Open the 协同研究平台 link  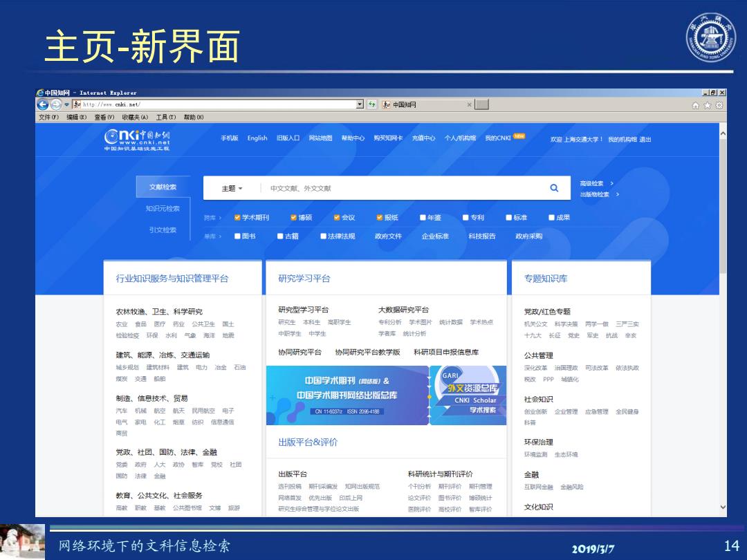click(299, 353)
